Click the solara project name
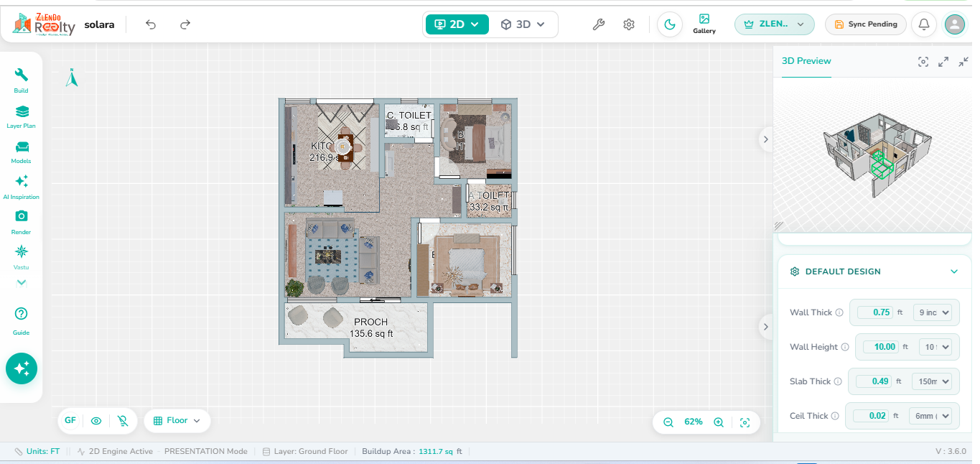The width and height of the screenshot is (980, 464). point(99,24)
